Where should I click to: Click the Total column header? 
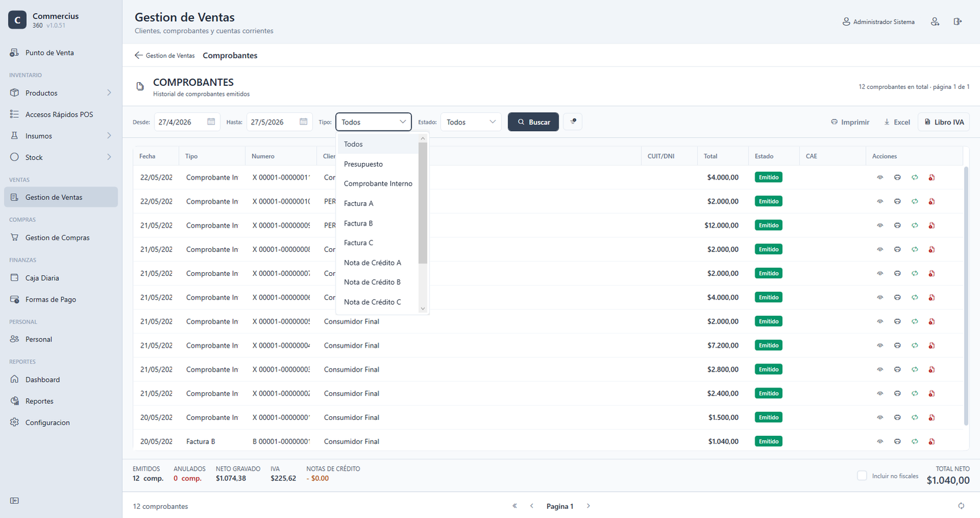(x=723, y=156)
